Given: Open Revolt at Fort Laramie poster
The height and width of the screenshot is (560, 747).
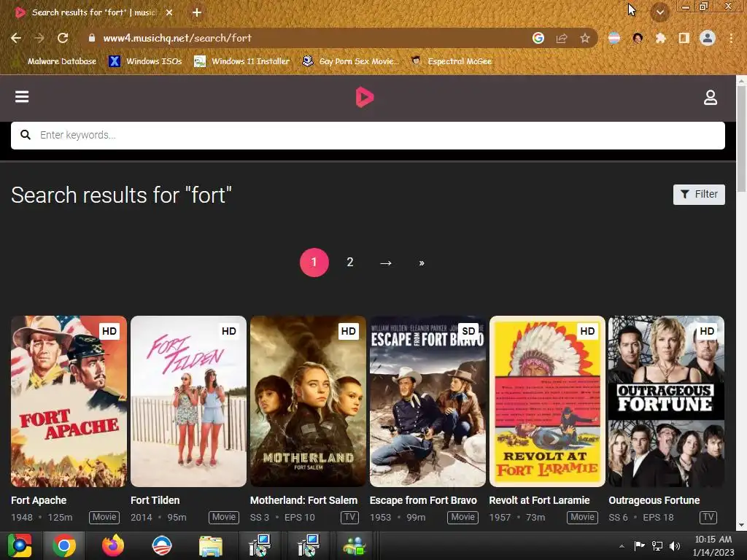Looking at the screenshot, I should (547, 401).
